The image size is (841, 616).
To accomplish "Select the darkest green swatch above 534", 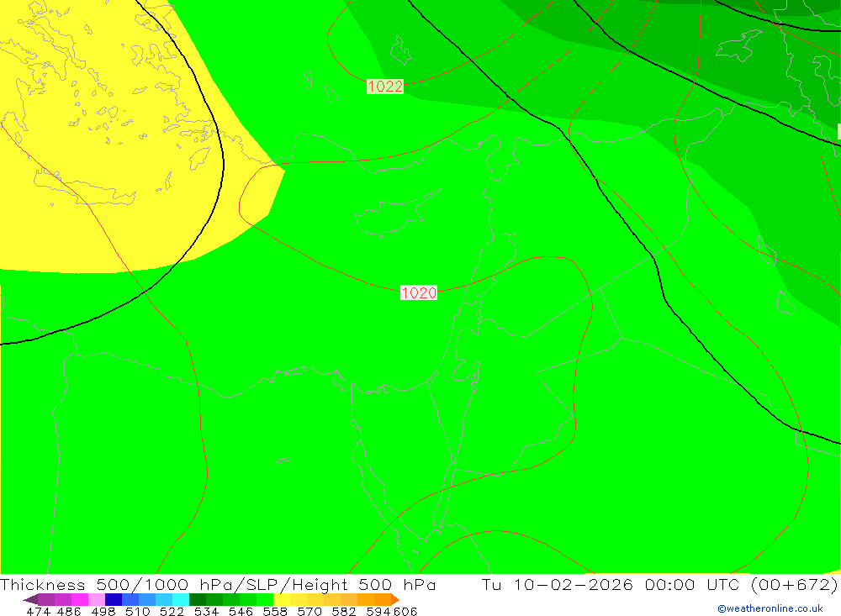I will pos(198,599).
